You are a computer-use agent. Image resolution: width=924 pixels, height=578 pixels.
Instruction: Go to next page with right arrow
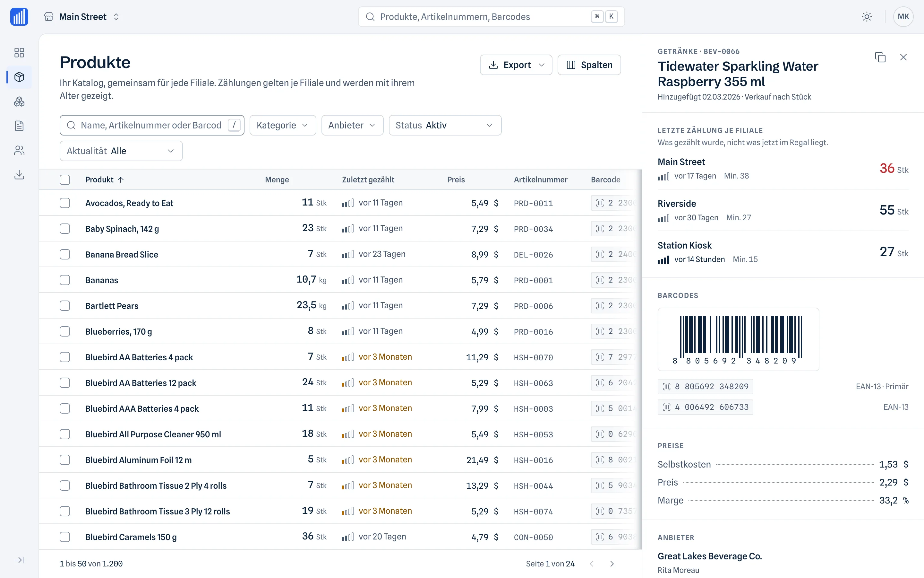pos(612,564)
